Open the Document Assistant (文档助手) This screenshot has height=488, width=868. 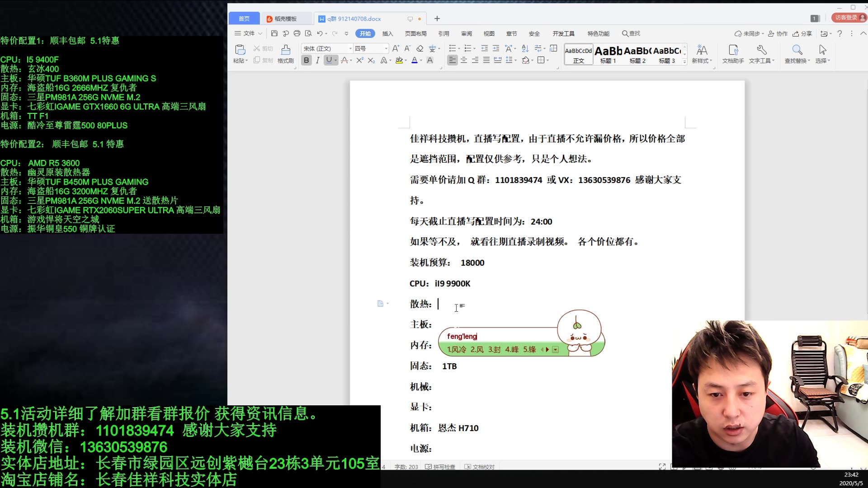point(733,54)
